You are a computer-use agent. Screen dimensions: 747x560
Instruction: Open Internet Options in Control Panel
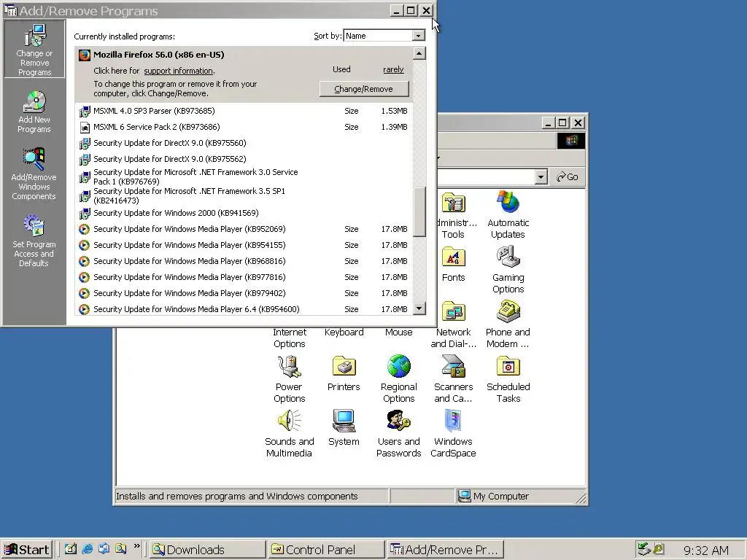pos(289,338)
